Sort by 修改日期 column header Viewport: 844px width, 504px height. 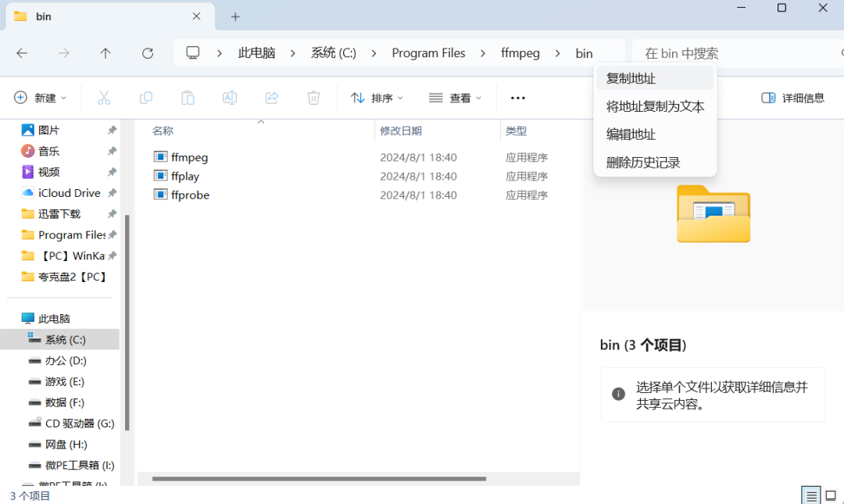click(400, 130)
